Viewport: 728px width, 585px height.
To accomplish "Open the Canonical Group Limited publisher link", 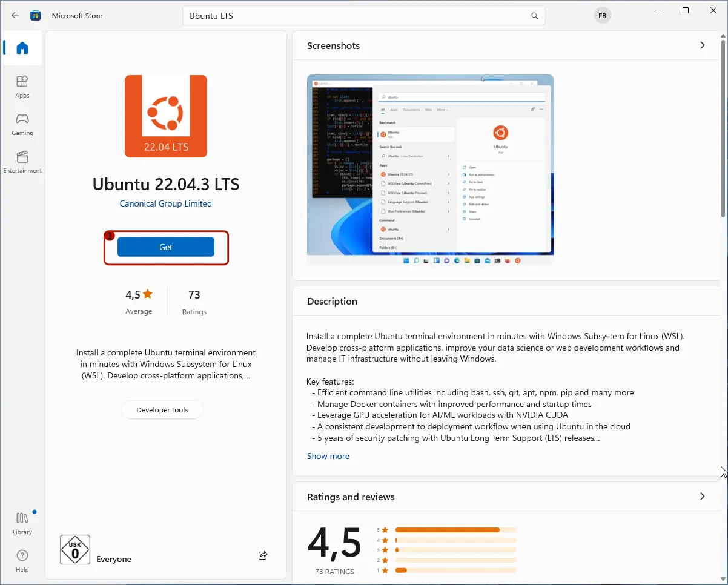I will pos(165,203).
